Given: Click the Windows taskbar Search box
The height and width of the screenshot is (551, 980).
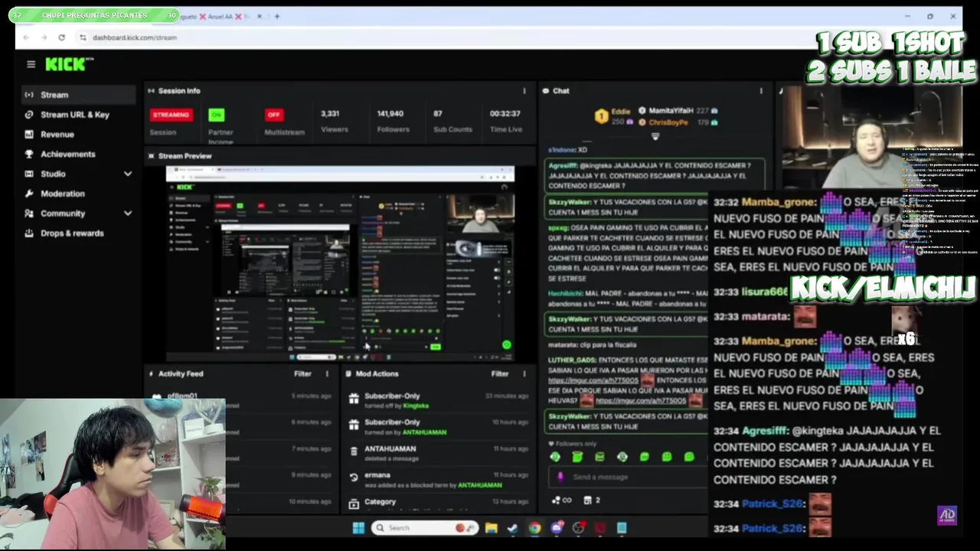Looking at the screenshot, I should point(425,528).
